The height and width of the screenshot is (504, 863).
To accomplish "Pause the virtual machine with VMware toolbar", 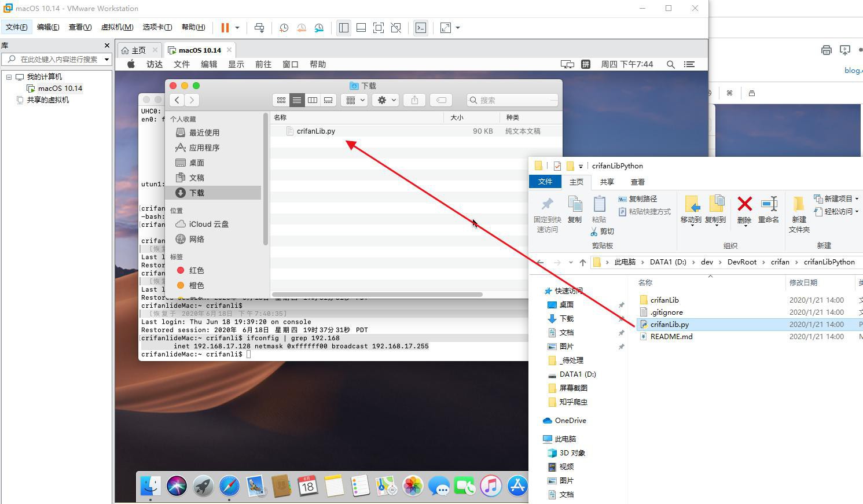I will pos(225,28).
